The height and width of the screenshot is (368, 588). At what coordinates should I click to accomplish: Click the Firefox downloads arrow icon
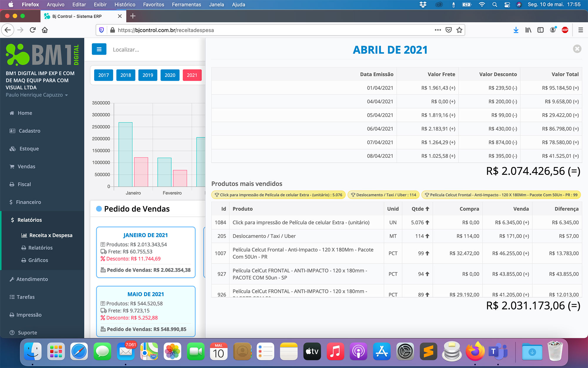pyautogui.click(x=516, y=30)
